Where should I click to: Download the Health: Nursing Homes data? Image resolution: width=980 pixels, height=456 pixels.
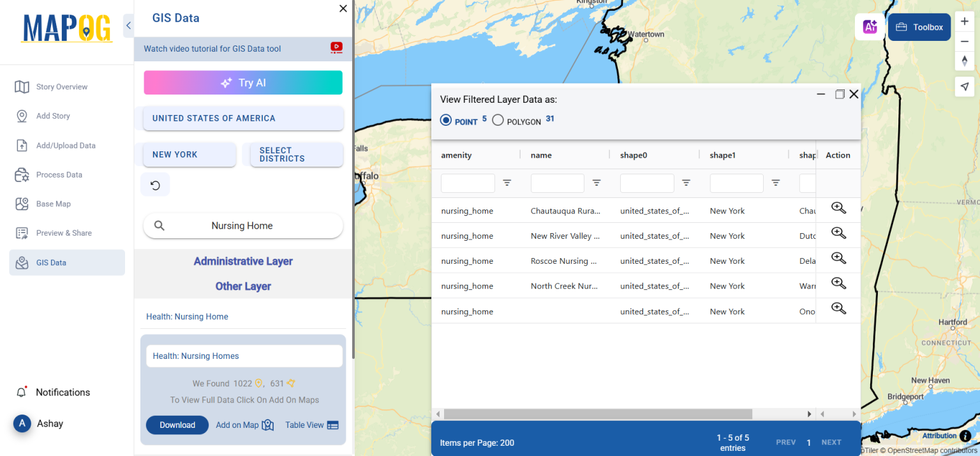177,425
